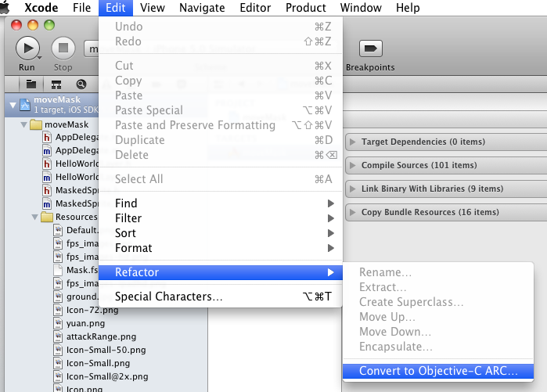Collapse the Resources folder triangle

click(34, 217)
